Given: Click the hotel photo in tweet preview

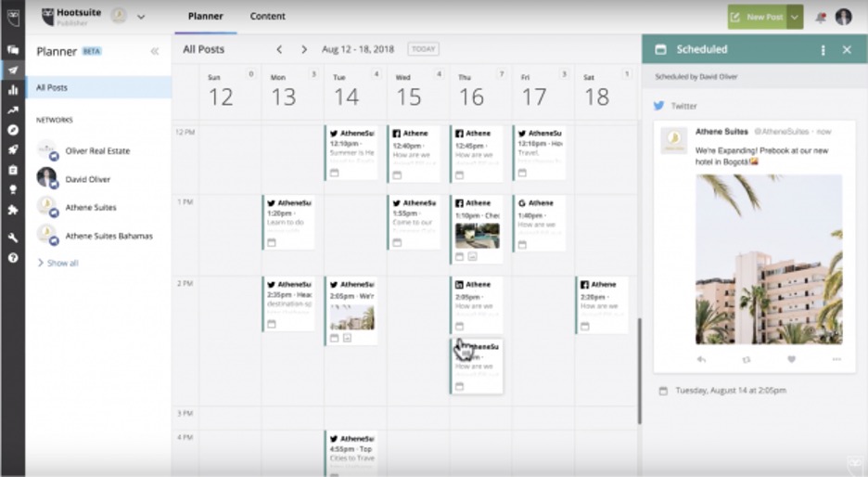Looking at the screenshot, I should (769, 259).
